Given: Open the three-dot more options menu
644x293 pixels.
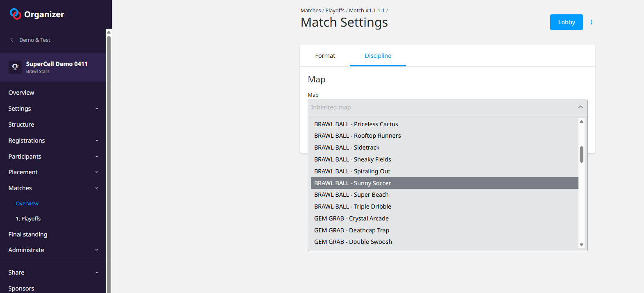Looking at the screenshot, I should (x=591, y=22).
